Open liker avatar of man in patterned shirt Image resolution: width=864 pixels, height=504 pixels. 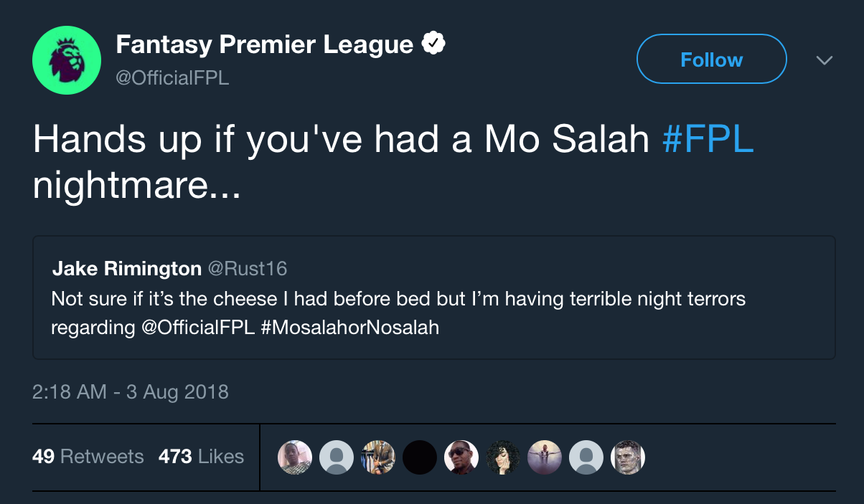[x=295, y=457]
